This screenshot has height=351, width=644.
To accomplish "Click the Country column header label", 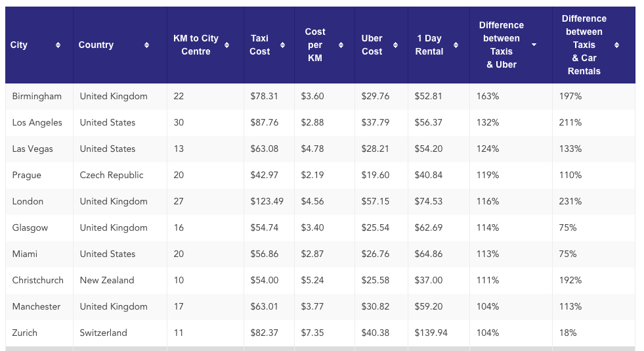I will tap(96, 45).
